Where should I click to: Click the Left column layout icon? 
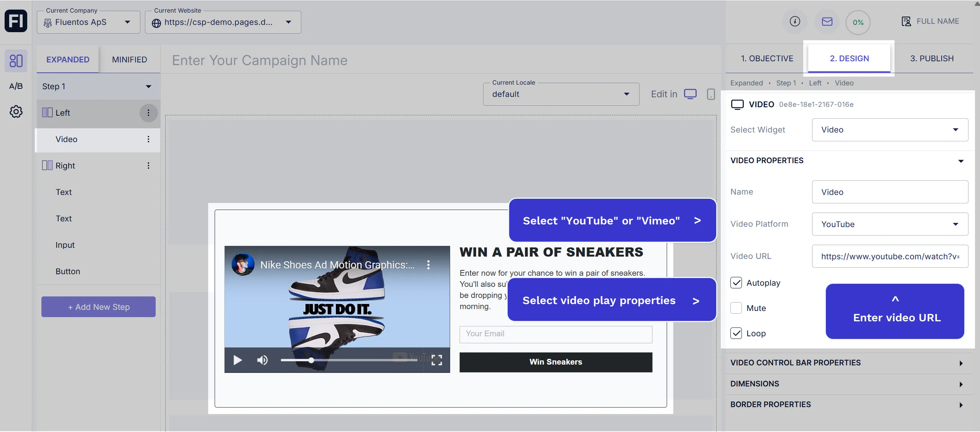[47, 113]
